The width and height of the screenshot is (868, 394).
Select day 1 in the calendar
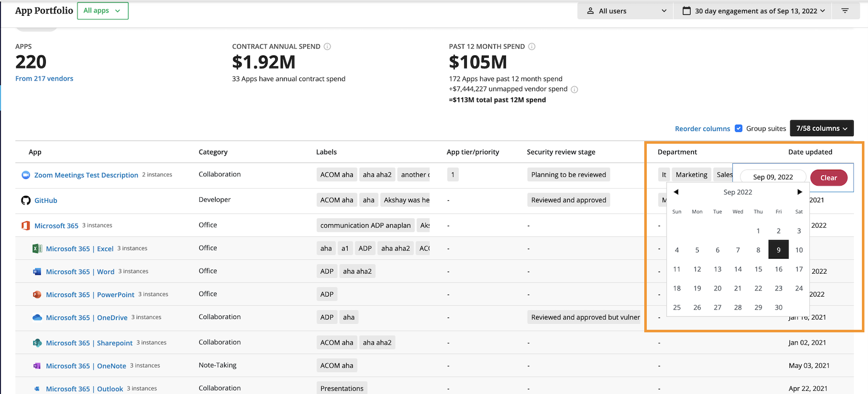(x=758, y=231)
